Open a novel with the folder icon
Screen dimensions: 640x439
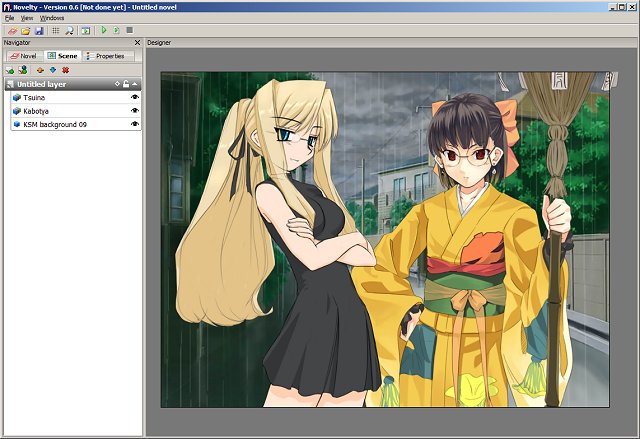click(26, 31)
